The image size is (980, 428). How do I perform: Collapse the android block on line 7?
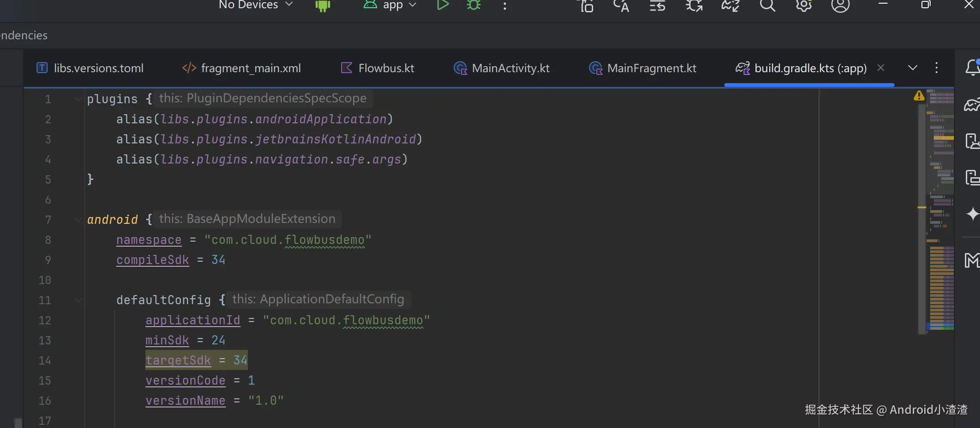(x=78, y=219)
